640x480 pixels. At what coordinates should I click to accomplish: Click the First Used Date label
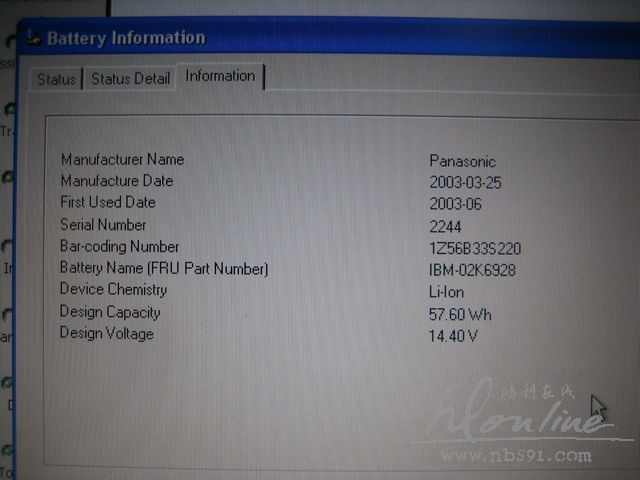pyautogui.click(x=108, y=203)
